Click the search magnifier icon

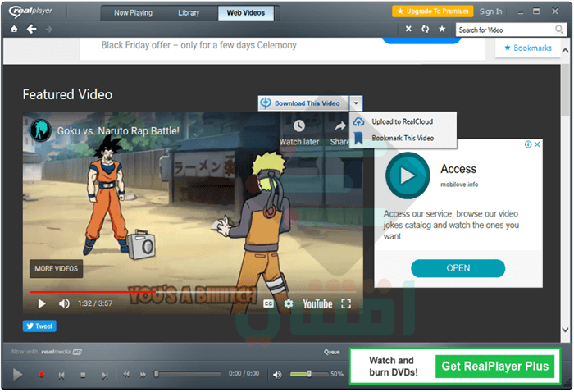click(559, 30)
